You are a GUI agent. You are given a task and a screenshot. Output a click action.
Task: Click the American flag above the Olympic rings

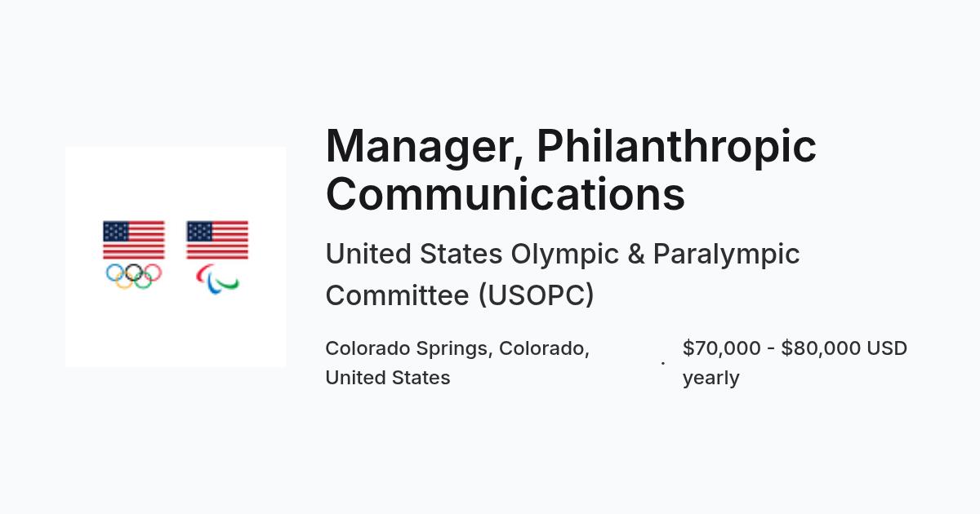point(134,240)
